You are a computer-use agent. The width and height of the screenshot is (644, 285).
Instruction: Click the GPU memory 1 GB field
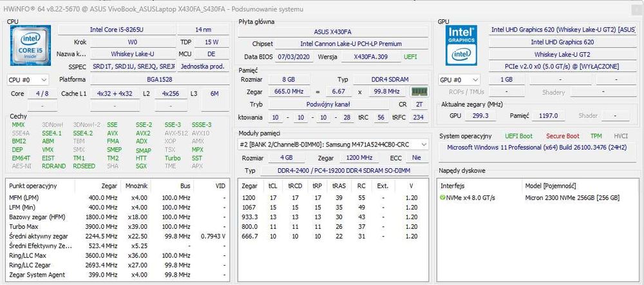(507, 79)
